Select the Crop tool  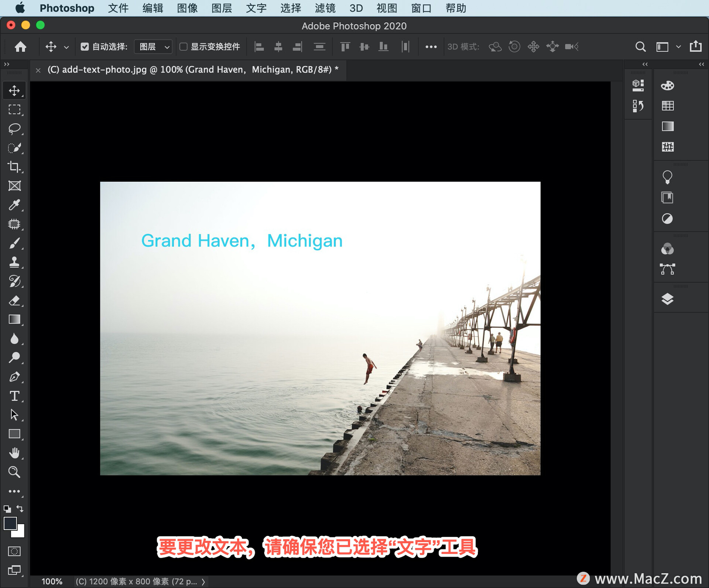coord(14,167)
